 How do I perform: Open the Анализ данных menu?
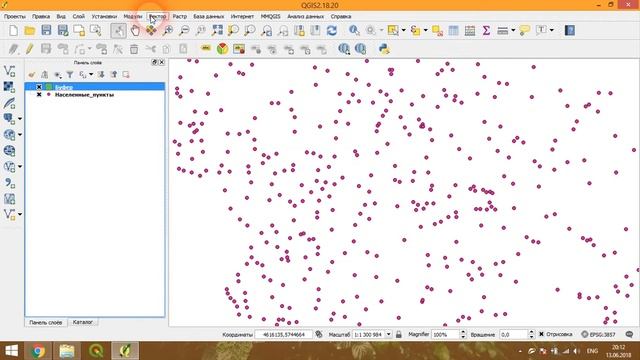(x=305, y=16)
